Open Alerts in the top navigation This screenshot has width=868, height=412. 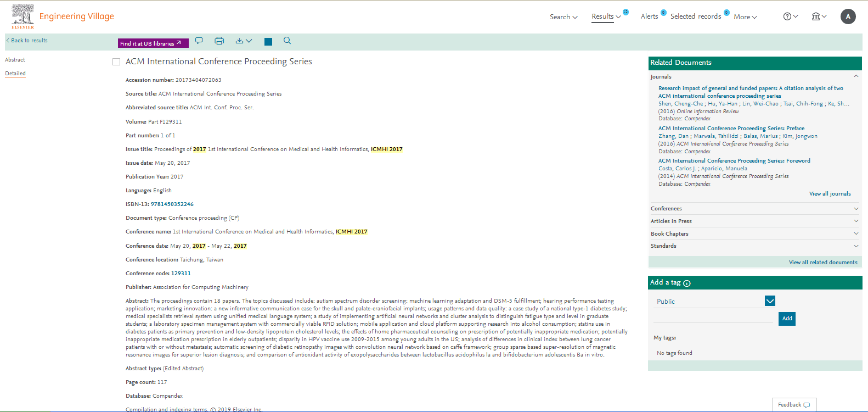point(650,16)
